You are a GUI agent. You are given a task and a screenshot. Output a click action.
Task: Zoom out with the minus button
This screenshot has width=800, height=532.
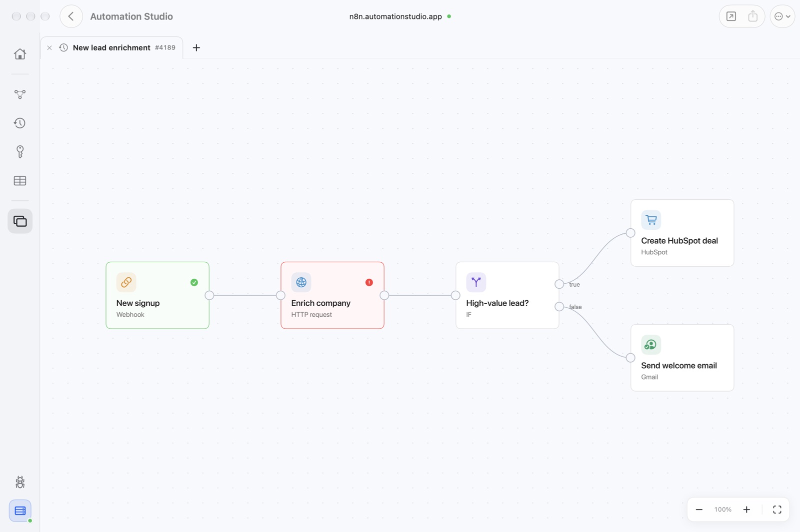pyautogui.click(x=699, y=510)
